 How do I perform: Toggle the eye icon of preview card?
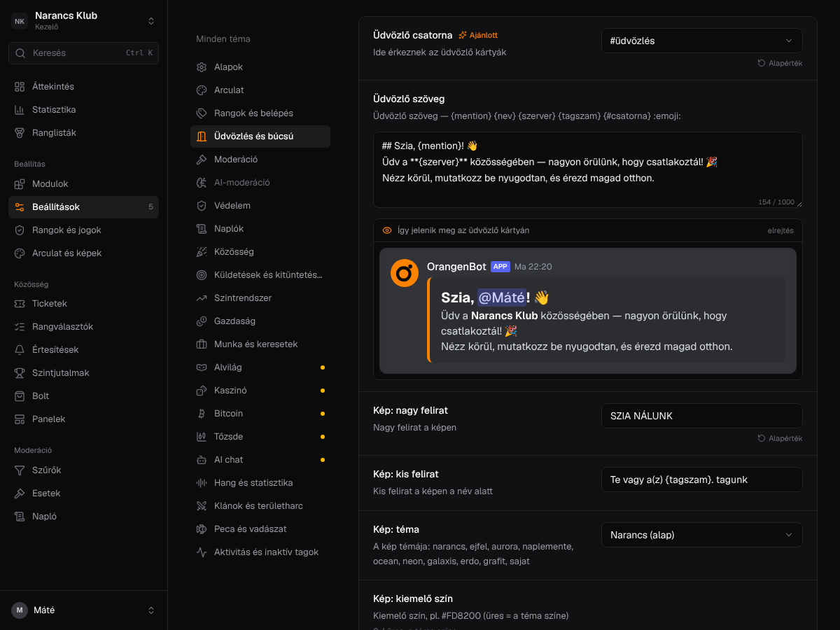387,230
